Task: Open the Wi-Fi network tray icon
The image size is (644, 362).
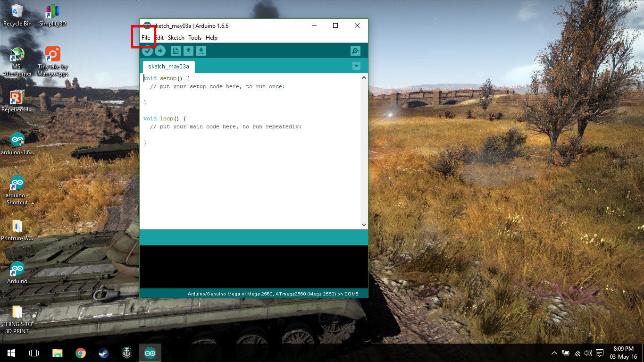Action: (577, 353)
